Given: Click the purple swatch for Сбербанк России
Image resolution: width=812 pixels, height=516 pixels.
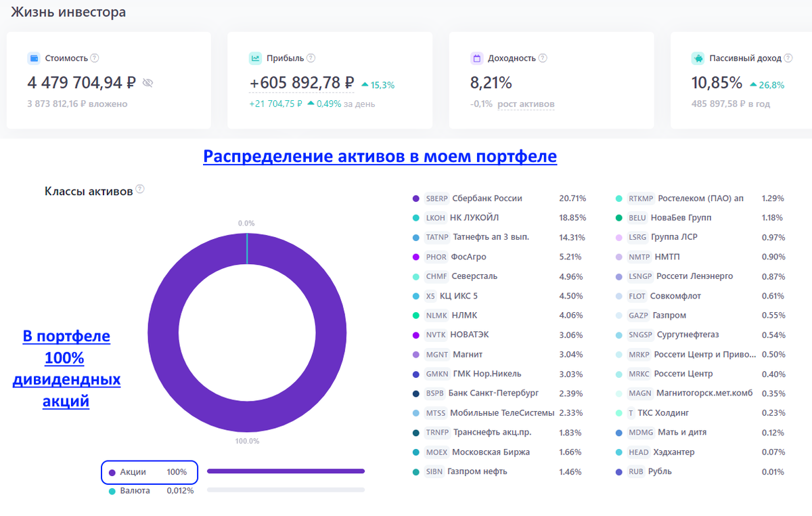Looking at the screenshot, I should 415,198.
